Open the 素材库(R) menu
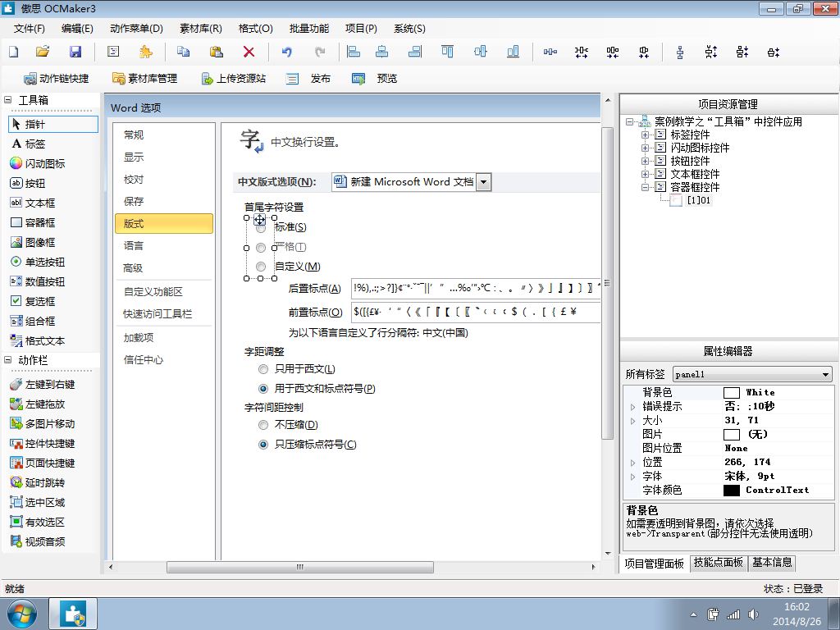 click(x=200, y=29)
